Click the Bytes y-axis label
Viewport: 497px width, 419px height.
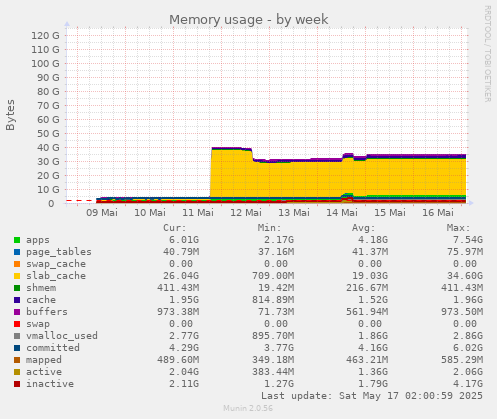pos(10,115)
